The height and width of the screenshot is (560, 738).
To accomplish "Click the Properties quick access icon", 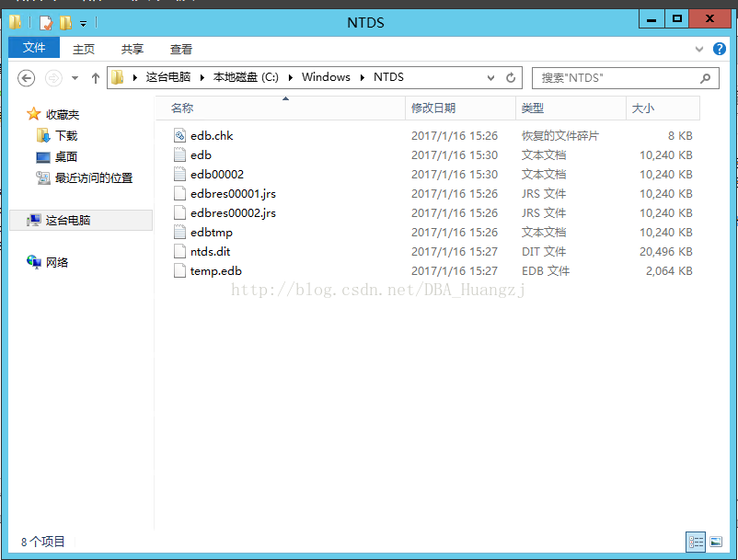I will tap(46, 23).
